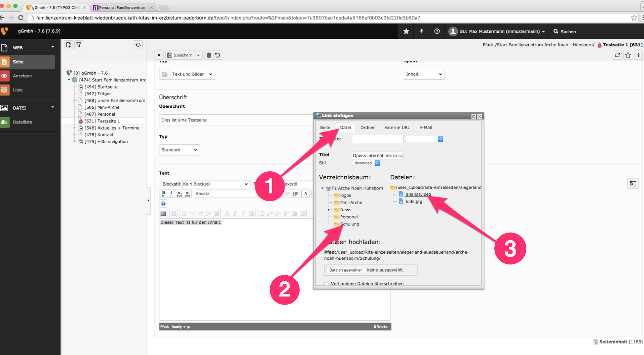This screenshot has width=644, height=355.
Task: Apply bold formatting in the text editor
Action: [163, 193]
